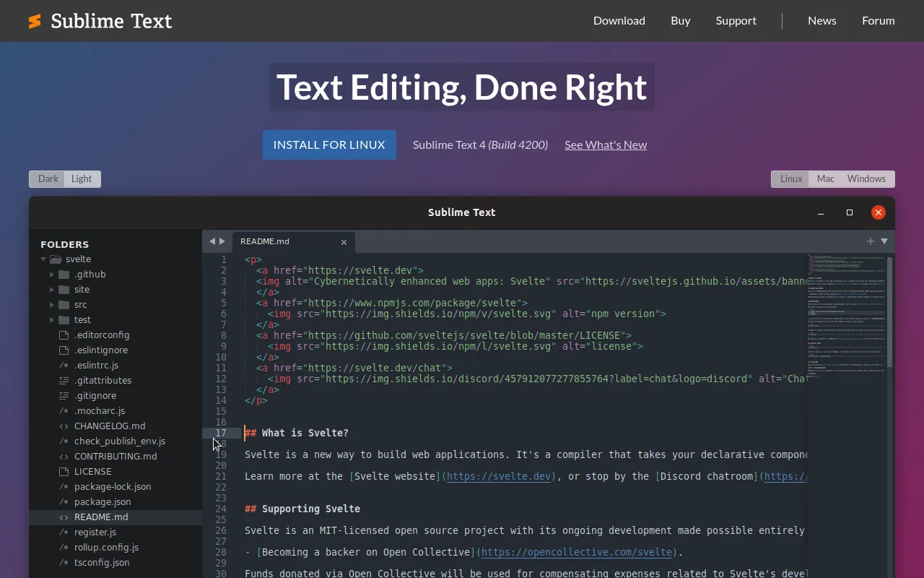Open the Forum page
Screen dimensions: 924x578
coord(879,20)
